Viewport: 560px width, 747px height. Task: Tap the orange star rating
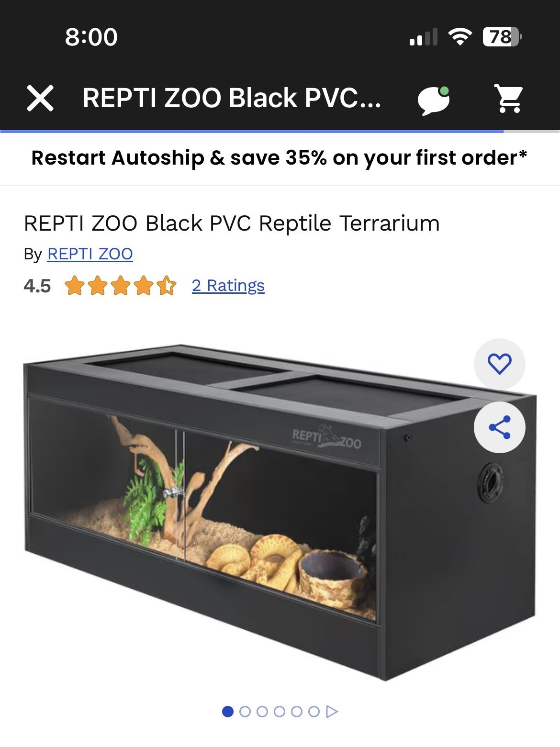120,286
